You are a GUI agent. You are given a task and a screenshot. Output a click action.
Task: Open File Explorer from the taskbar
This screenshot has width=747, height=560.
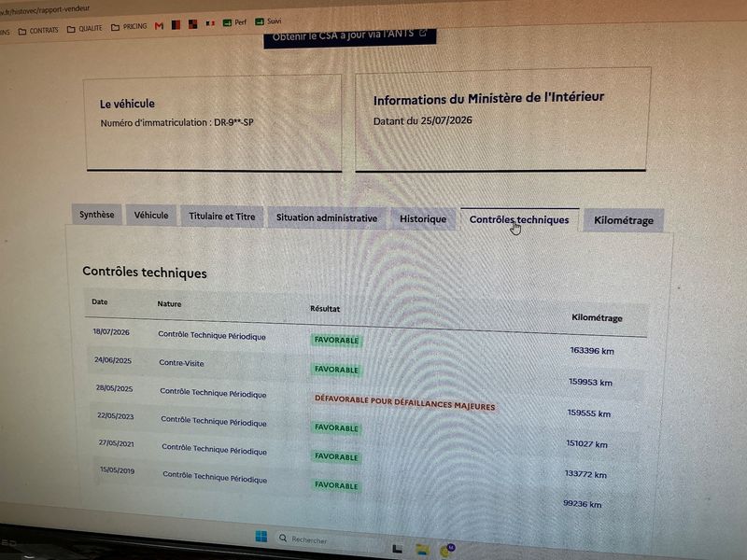coord(422,549)
